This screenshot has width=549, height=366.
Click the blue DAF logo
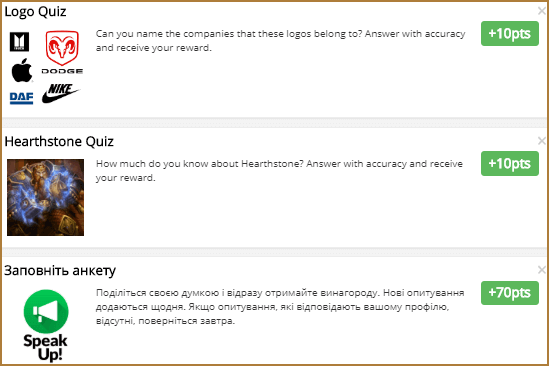tap(21, 98)
